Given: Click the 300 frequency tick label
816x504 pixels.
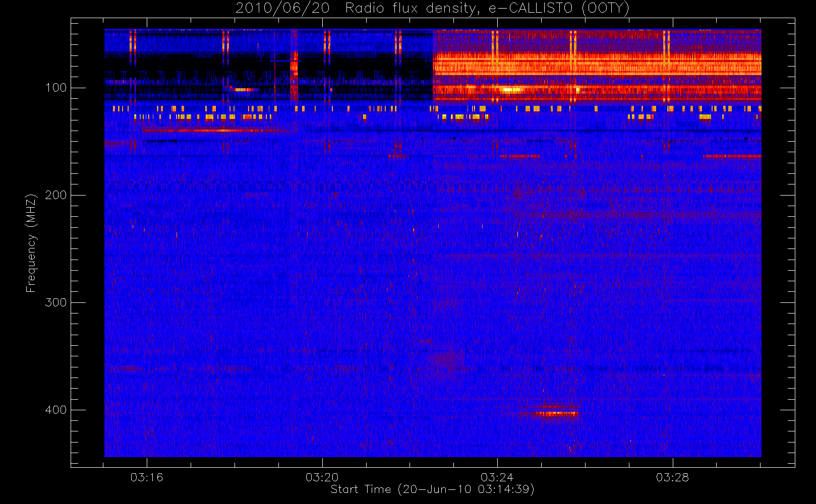Looking at the screenshot, I should point(56,302).
